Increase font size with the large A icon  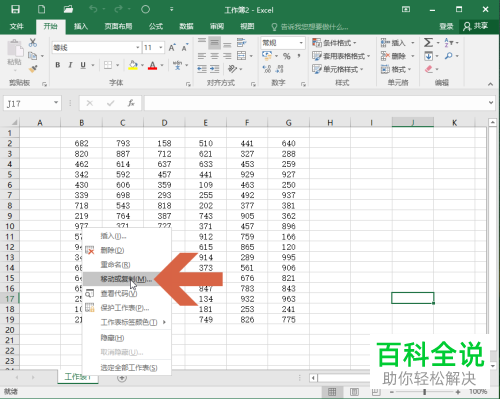coord(172,48)
